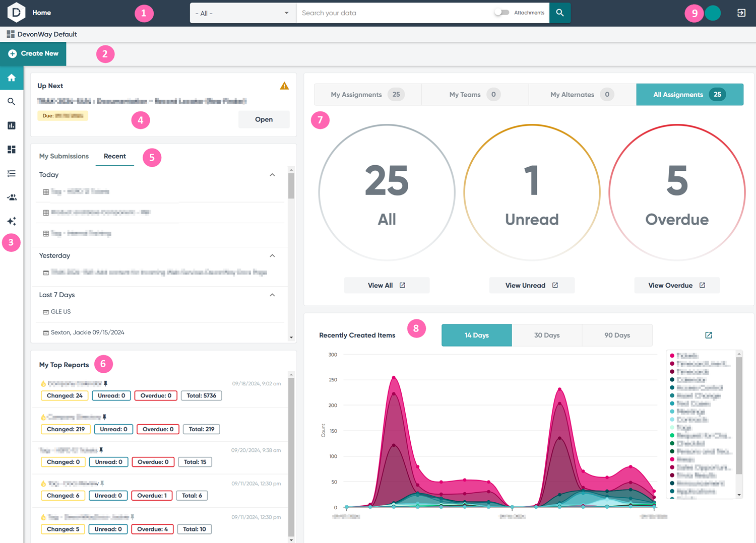Open the Home icon in sidebar

click(12, 78)
